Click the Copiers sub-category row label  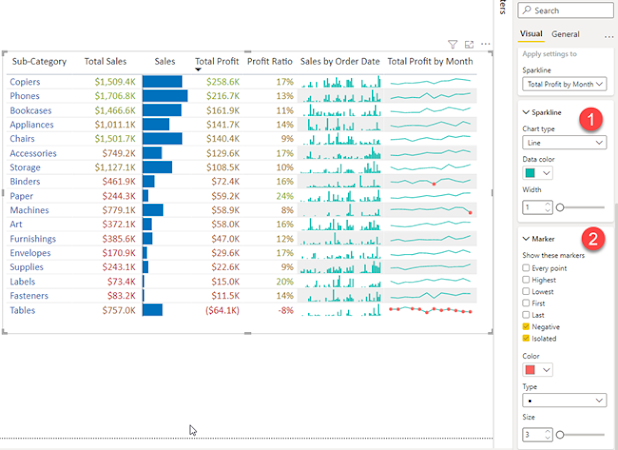coord(25,82)
